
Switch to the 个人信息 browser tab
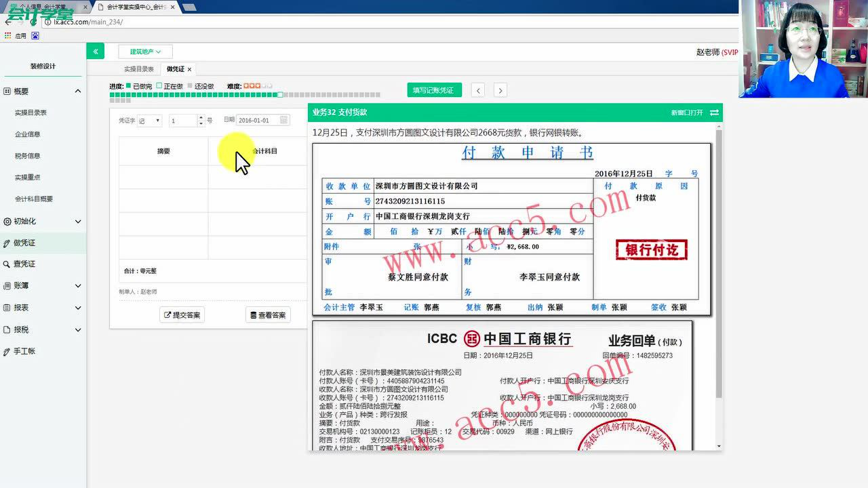(45, 7)
